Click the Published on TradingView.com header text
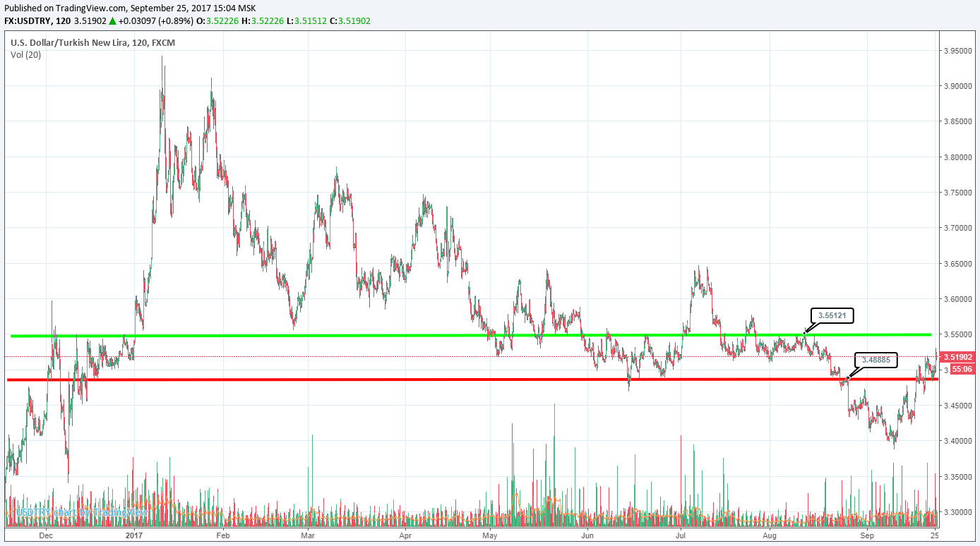980x546 pixels. (x=130, y=8)
